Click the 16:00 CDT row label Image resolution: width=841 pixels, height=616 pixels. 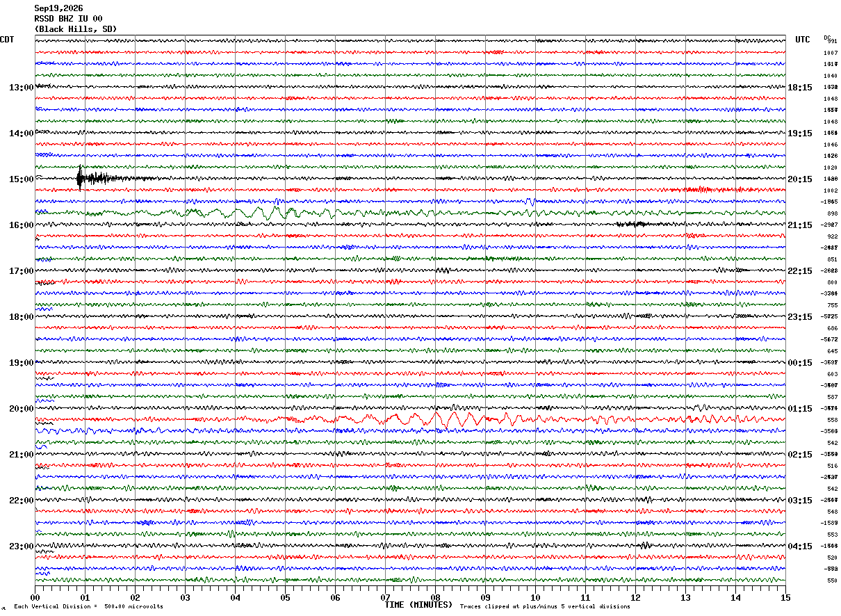tap(22, 225)
